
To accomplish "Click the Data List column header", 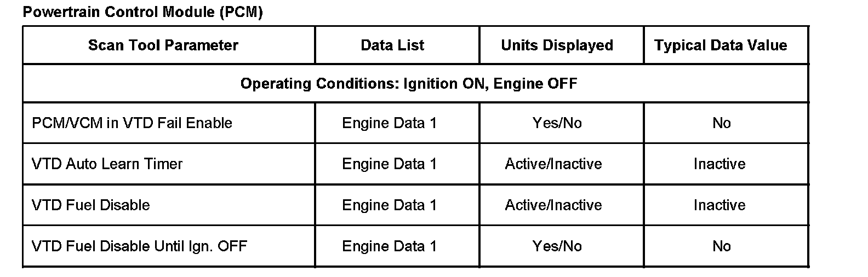I will click(392, 45).
